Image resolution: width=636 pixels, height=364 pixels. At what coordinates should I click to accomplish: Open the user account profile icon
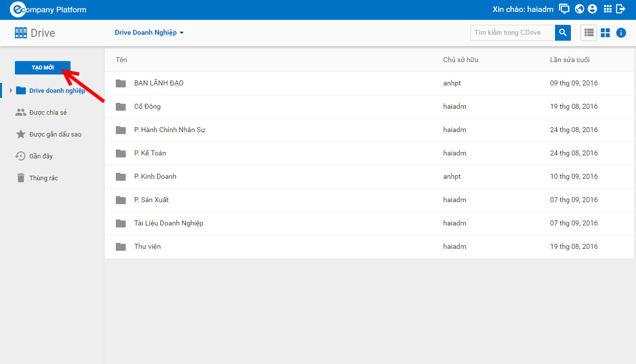point(592,9)
